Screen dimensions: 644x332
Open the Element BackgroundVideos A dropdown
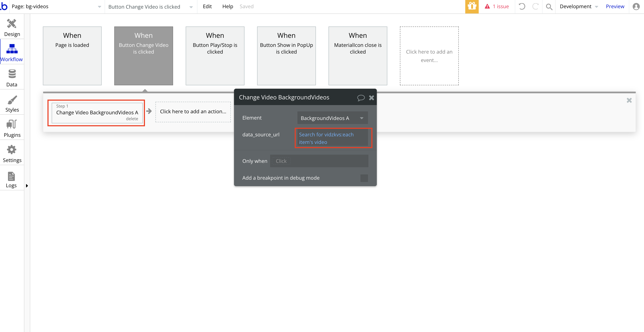point(333,118)
